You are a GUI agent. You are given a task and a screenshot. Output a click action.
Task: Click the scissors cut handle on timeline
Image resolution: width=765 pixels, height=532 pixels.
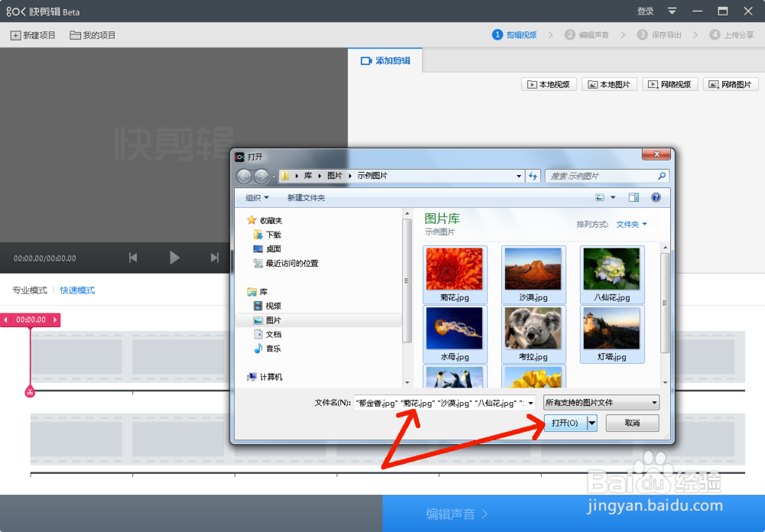coord(30,391)
